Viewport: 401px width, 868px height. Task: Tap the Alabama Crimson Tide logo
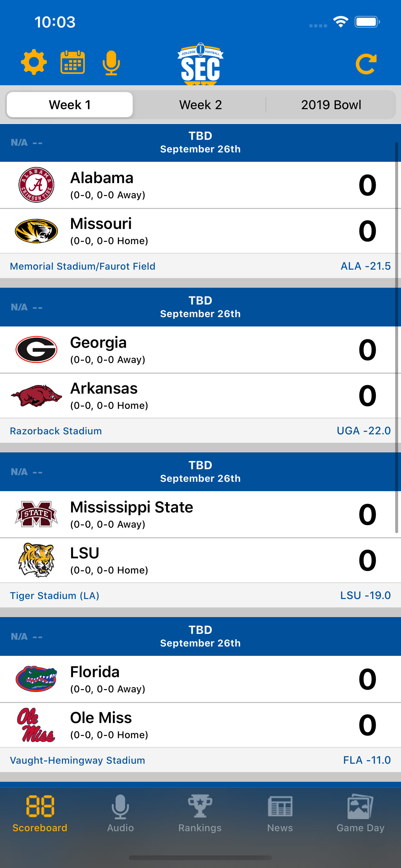coord(36,185)
